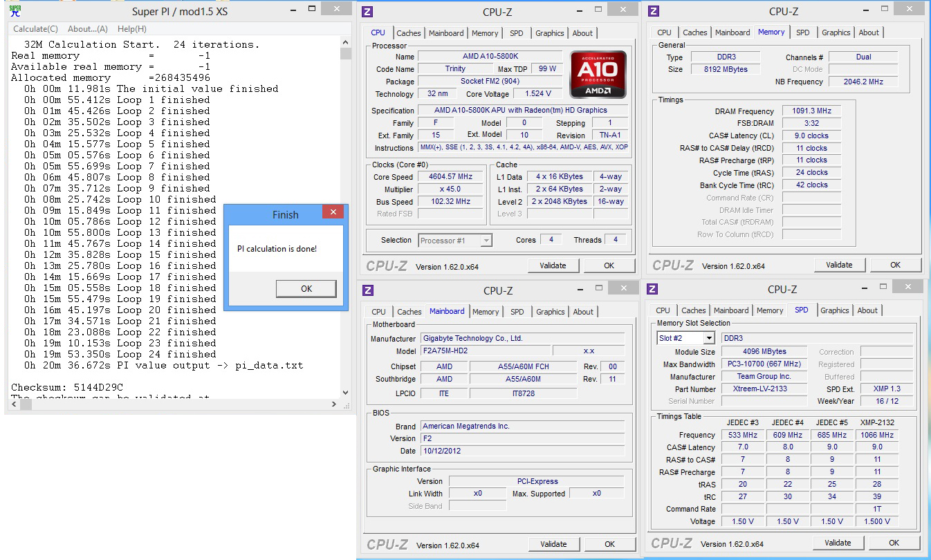Switch to Mainboard tab in CPU window

pos(446,33)
